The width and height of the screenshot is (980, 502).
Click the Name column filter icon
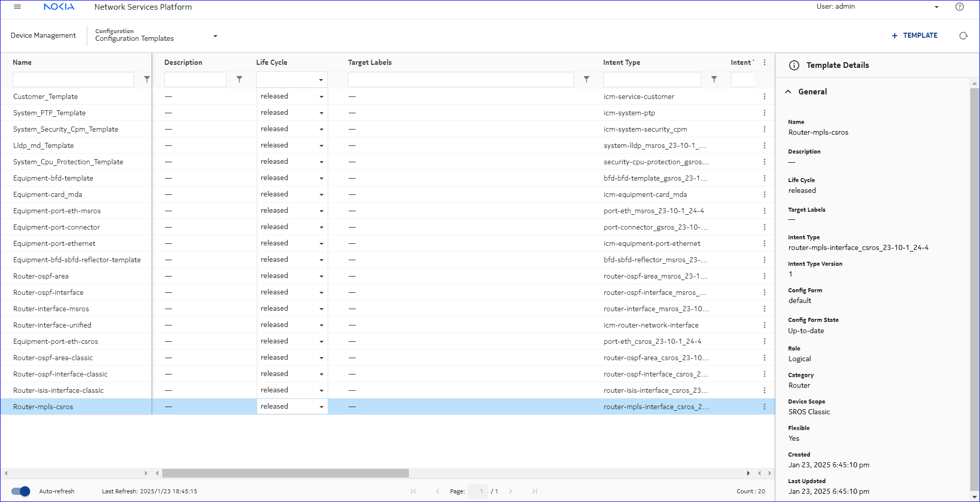(x=147, y=80)
